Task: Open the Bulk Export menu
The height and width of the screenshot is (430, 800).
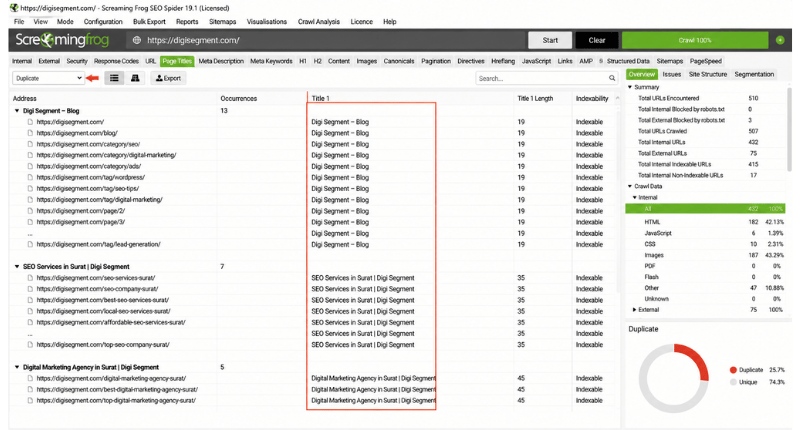Action: 149,21
